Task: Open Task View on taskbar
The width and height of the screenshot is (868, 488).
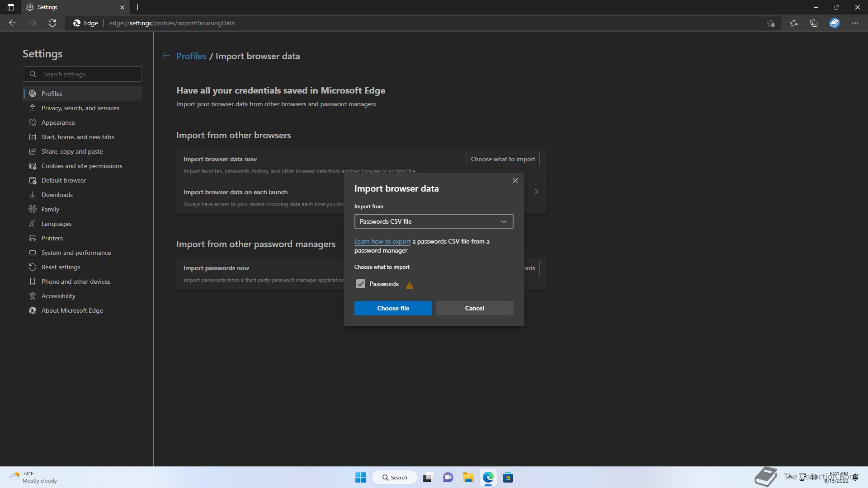Action: 428,478
